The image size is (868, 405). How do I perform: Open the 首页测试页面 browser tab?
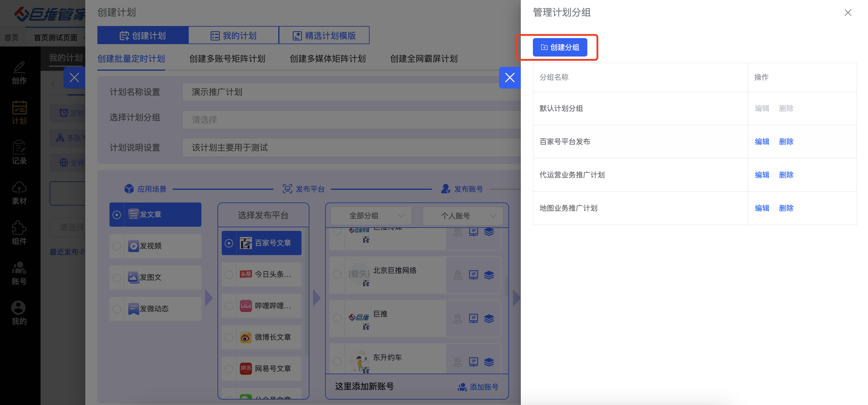pyautogui.click(x=56, y=37)
